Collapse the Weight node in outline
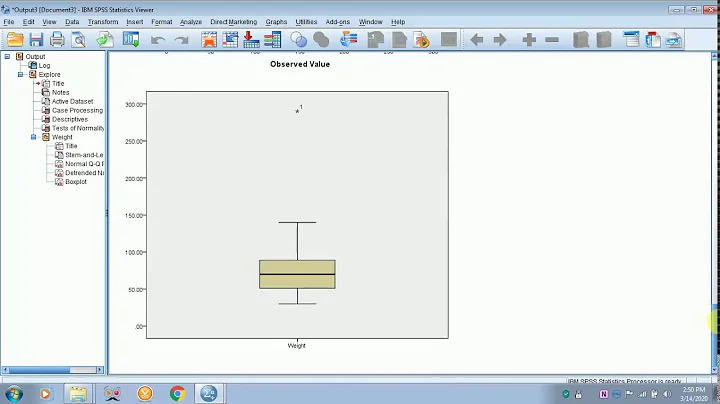 (34, 137)
